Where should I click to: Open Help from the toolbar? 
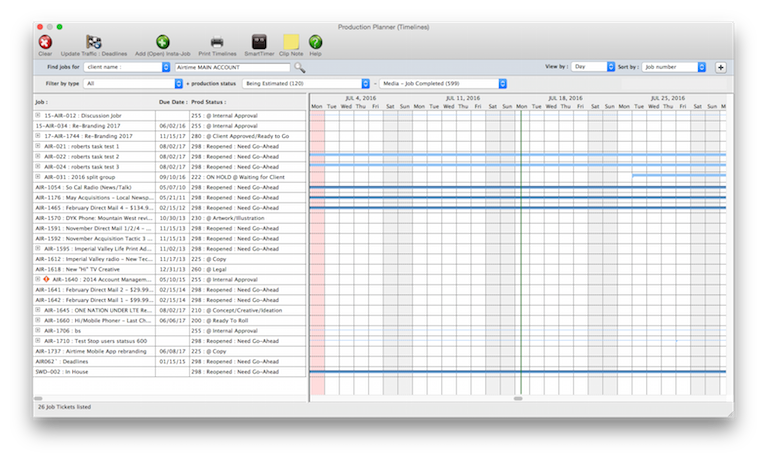pos(316,41)
